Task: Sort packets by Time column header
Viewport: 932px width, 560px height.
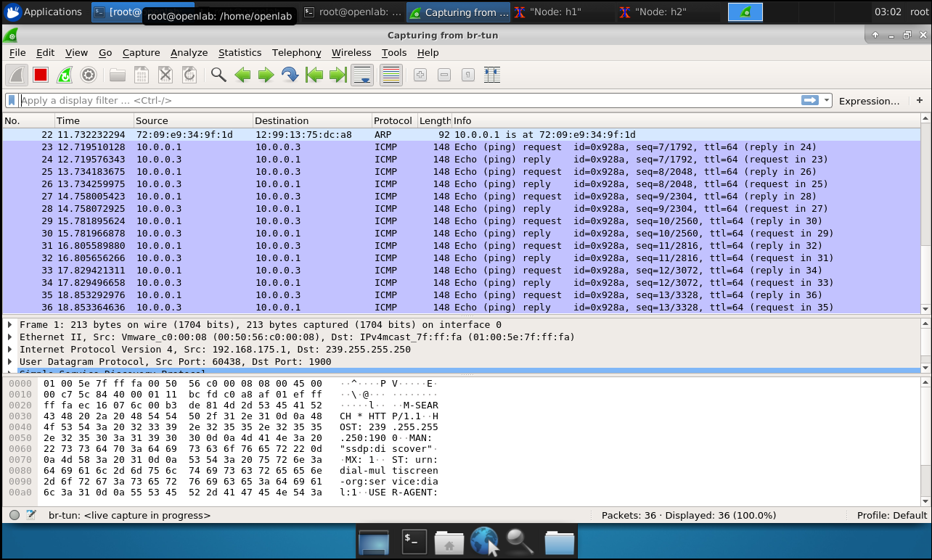Action: coord(94,120)
